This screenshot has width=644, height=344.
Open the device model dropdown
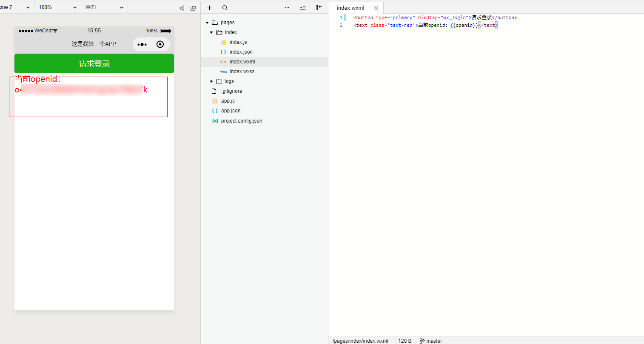(16, 7)
